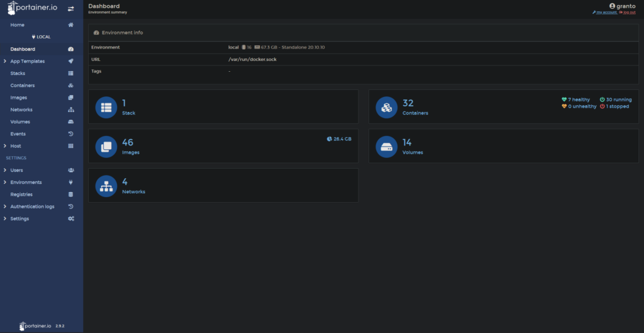Viewport: 644px width, 333px height.
Task: Click the Volumes drive icon in sidebar
Action: pos(71,122)
